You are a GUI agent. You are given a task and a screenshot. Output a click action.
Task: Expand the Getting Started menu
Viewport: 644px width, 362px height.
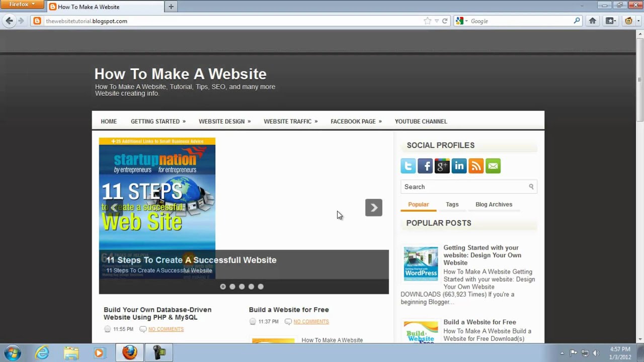tap(158, 121)
